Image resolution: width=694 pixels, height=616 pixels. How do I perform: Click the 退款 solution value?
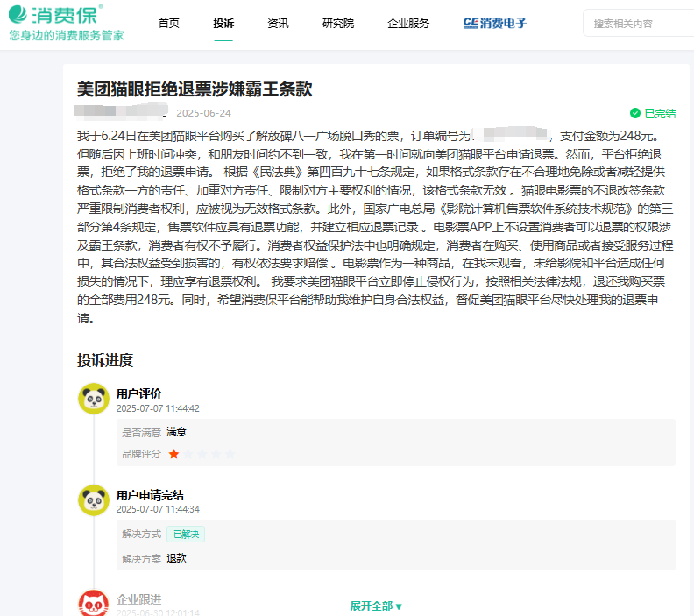[176, 558]
